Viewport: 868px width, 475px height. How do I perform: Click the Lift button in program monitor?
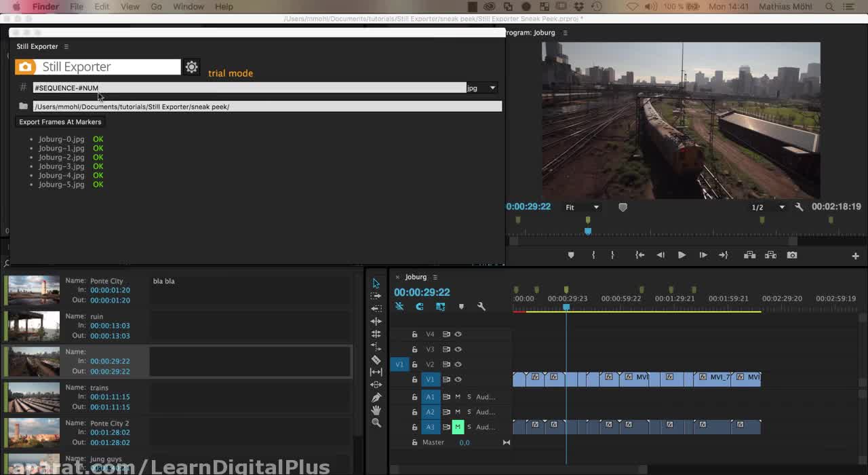pos(749,255)
